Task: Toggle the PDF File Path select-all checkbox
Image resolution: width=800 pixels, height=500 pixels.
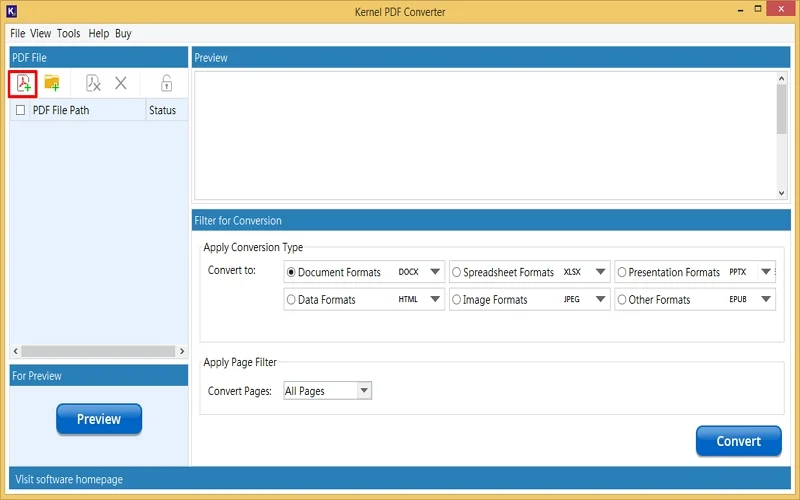Action: pos(20,110)
